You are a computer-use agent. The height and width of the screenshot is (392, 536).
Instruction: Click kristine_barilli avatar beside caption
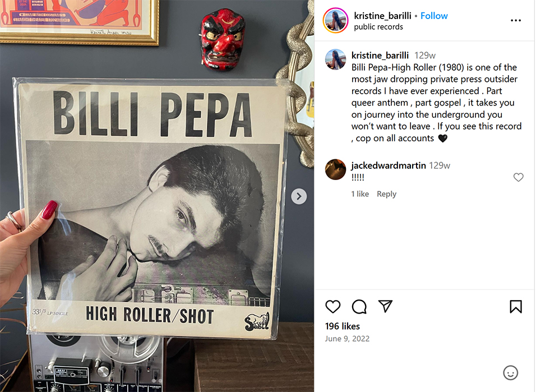pyautogui.click(x=336, y=59)
